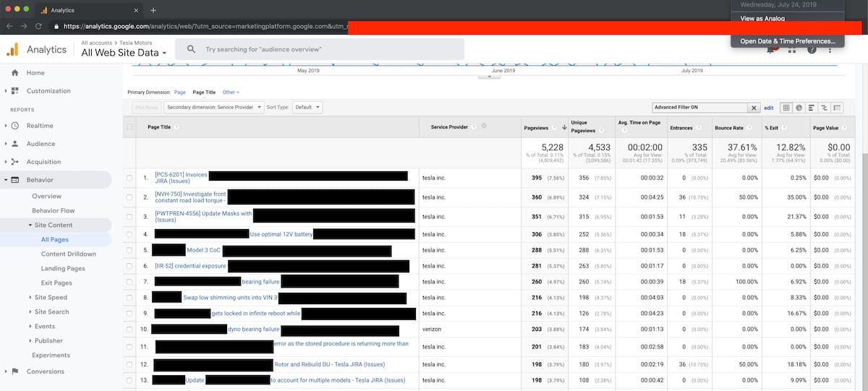The width and height of the screenshot is (868, 391).
Task: Click help icon beside Page Value header
Action: click(x=843, y=127)
